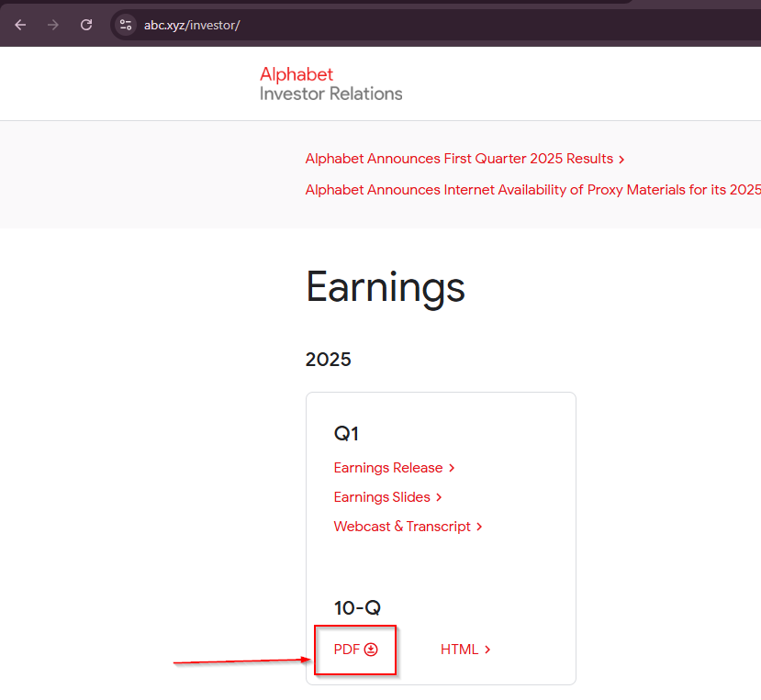Click the Alphabet Investor Relations logo
The image size is (761, 700).
[x=330, y=83]
